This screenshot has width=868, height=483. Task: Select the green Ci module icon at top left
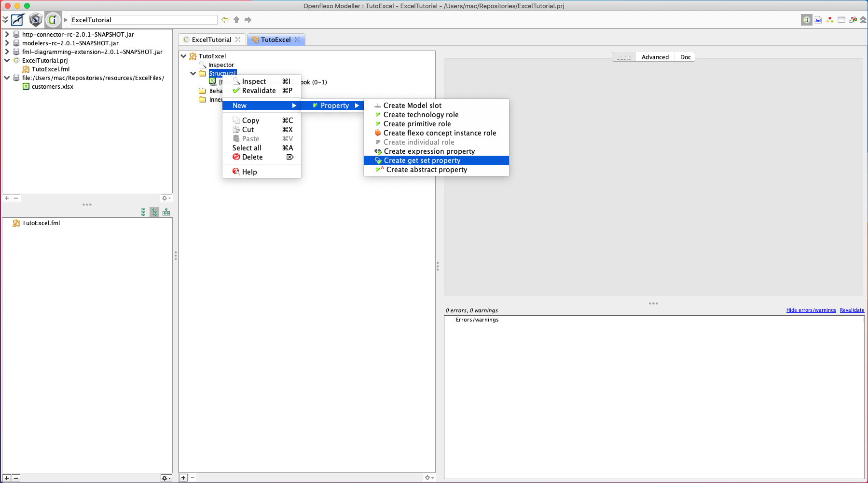(53, 20)
